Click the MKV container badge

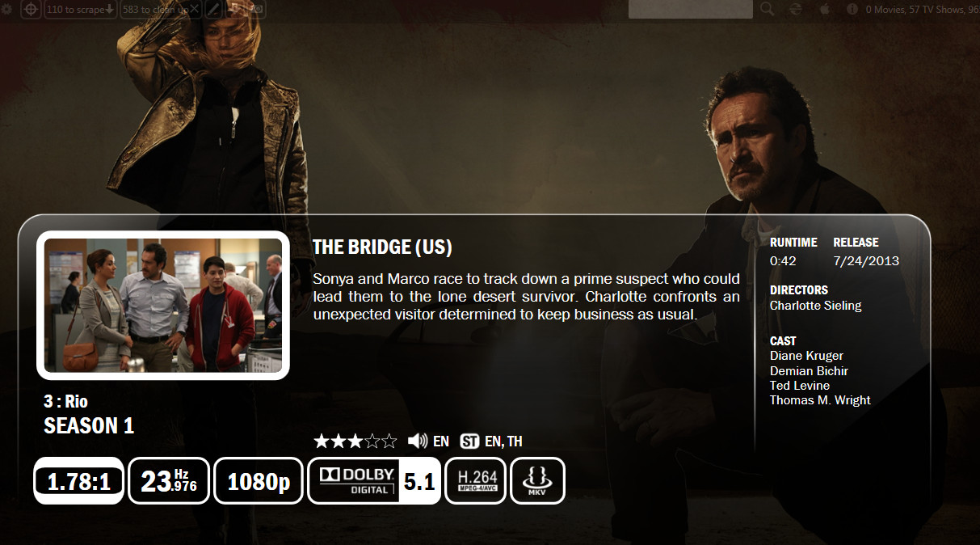coord(537,481)
